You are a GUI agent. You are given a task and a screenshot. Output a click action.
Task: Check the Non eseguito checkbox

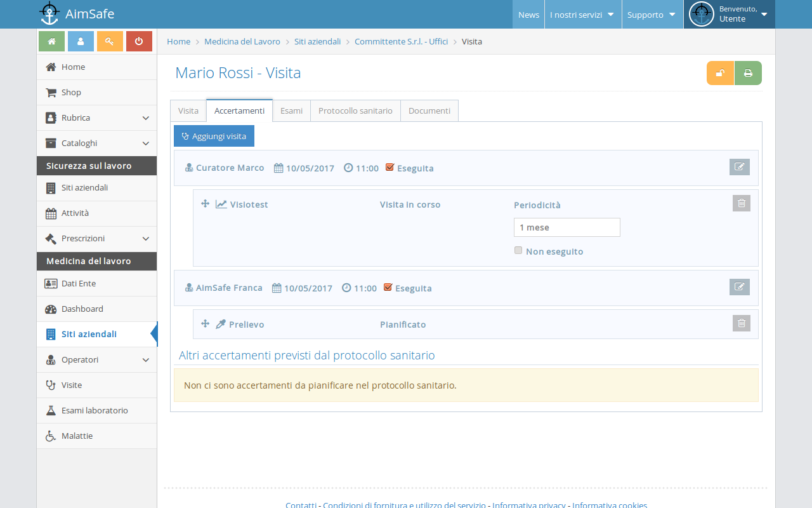[x=518, y=250]
